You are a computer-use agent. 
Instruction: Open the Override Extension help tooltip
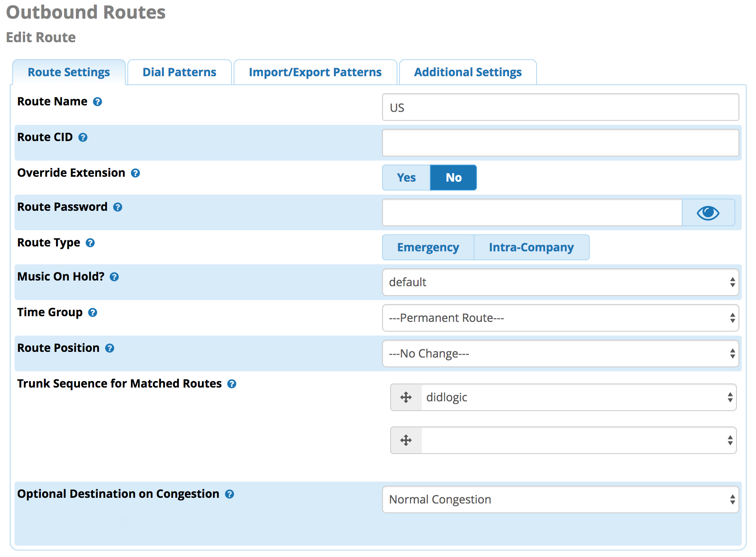pos(135,173)
